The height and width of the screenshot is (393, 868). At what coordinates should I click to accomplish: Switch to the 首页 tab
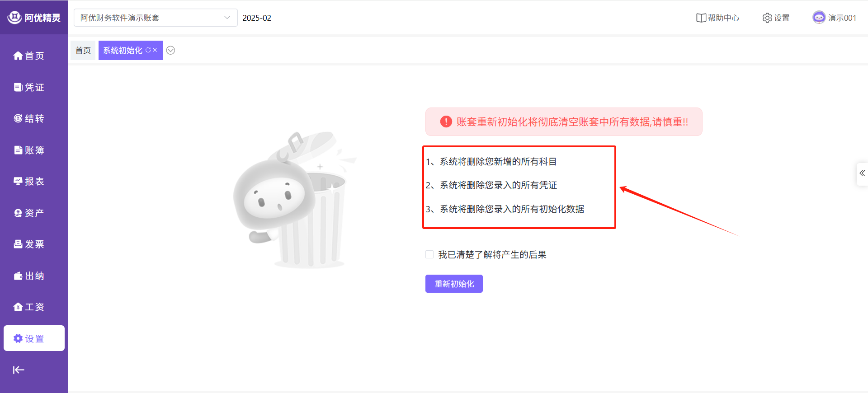(x=83, y=50)
